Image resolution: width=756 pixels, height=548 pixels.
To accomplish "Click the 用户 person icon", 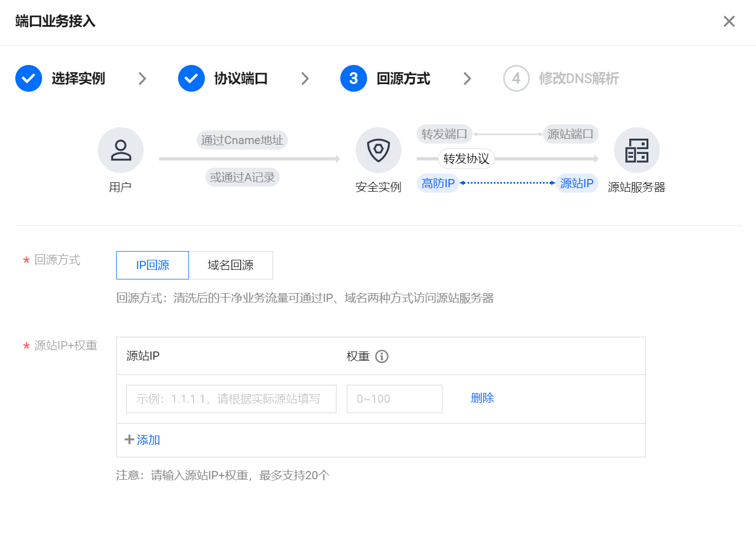I will pos(121,150).
